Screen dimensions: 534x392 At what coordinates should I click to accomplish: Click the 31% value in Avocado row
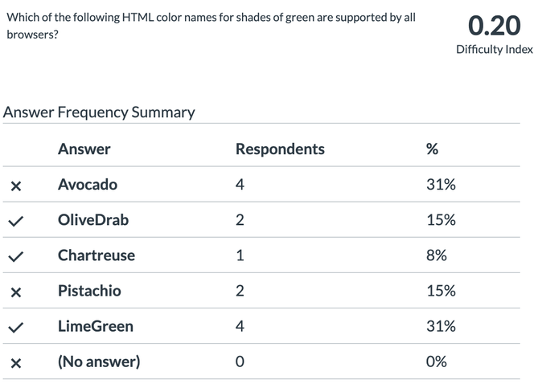(441, 185)
